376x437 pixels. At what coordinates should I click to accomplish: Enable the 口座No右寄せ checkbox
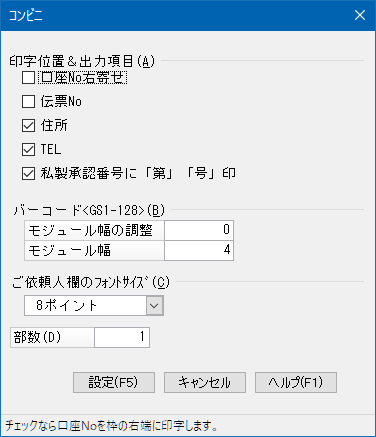pos(28,78)
